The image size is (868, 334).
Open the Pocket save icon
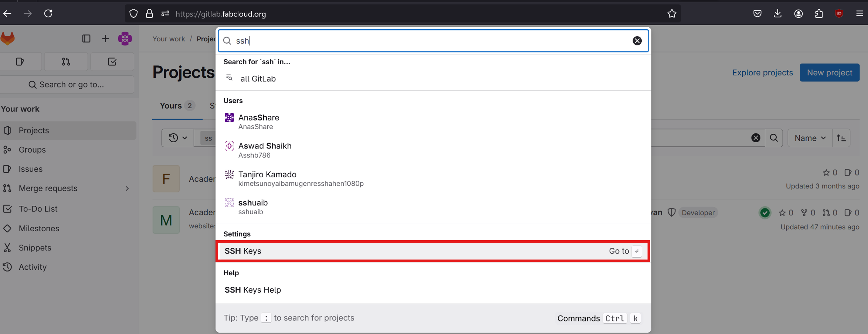[757, 14]
